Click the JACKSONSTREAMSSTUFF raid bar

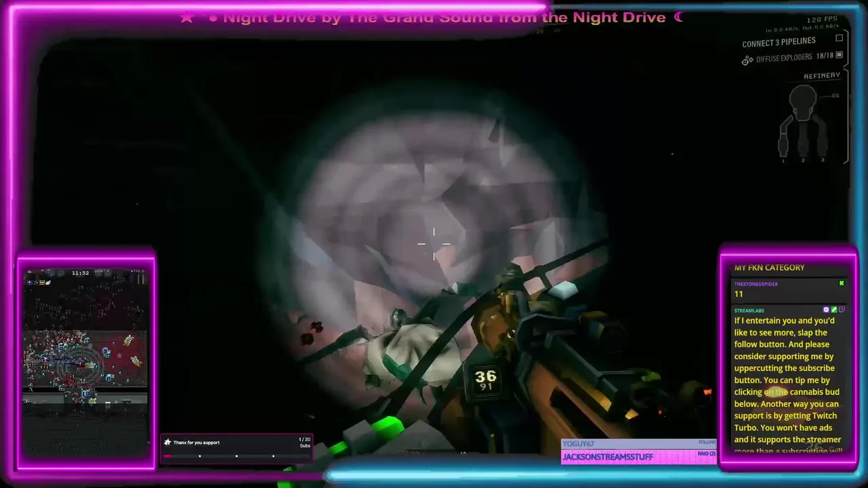(639, 457)
